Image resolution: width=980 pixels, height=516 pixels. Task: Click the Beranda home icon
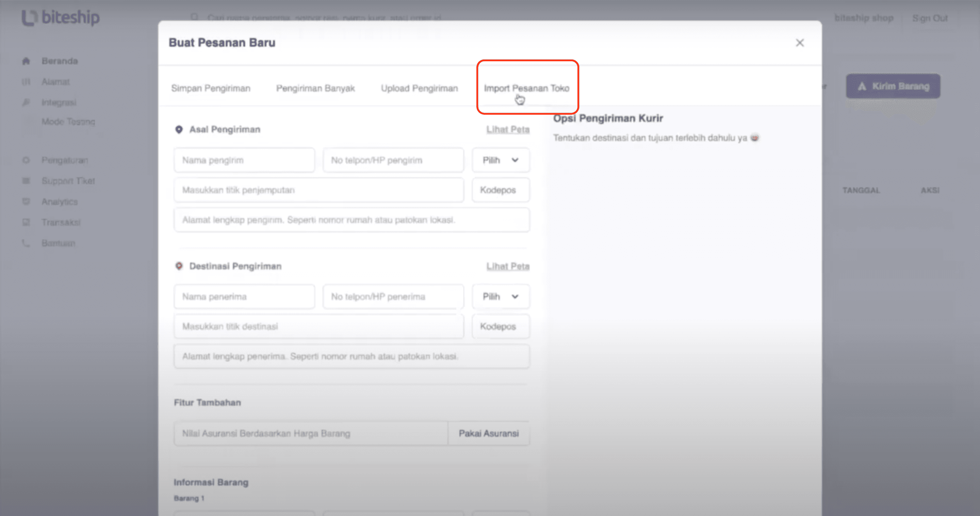click(26, 61)
